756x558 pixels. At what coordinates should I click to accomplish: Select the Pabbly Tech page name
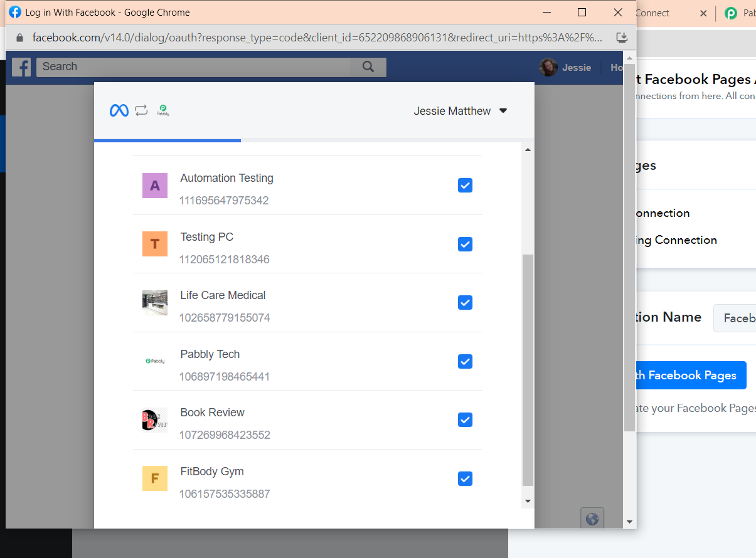click(x=210, y=354)
